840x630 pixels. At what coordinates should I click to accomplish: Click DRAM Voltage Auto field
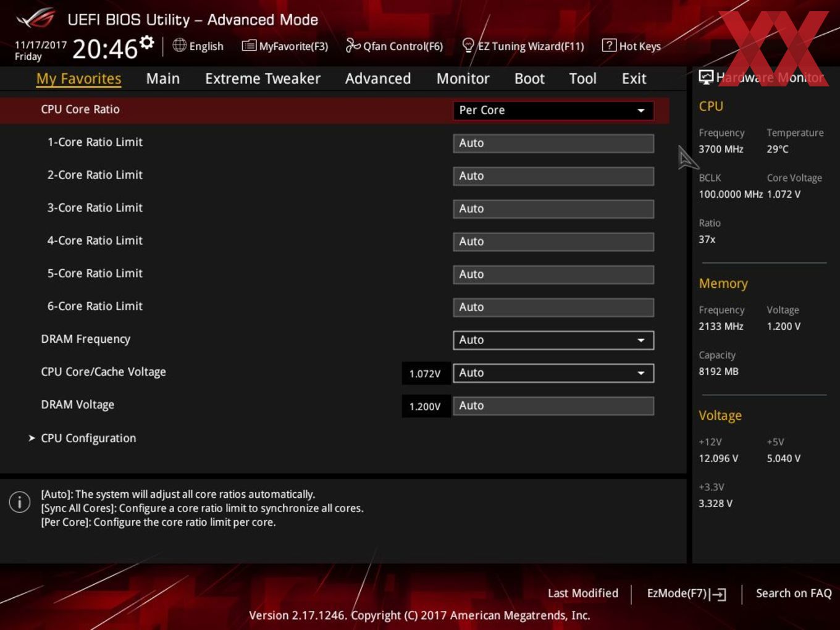553,405
